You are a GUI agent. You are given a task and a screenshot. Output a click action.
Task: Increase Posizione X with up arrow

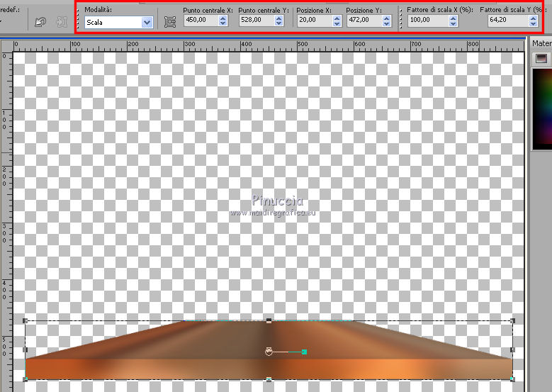(337, 18)
